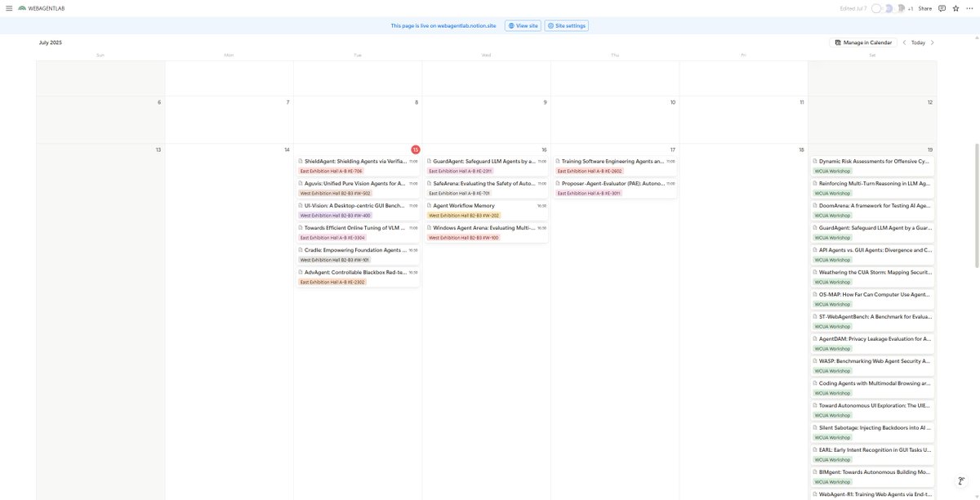Click the globe icon on View site
Image resolution: width=980 pixels, height=500 pixels.
tap(511, 25)
